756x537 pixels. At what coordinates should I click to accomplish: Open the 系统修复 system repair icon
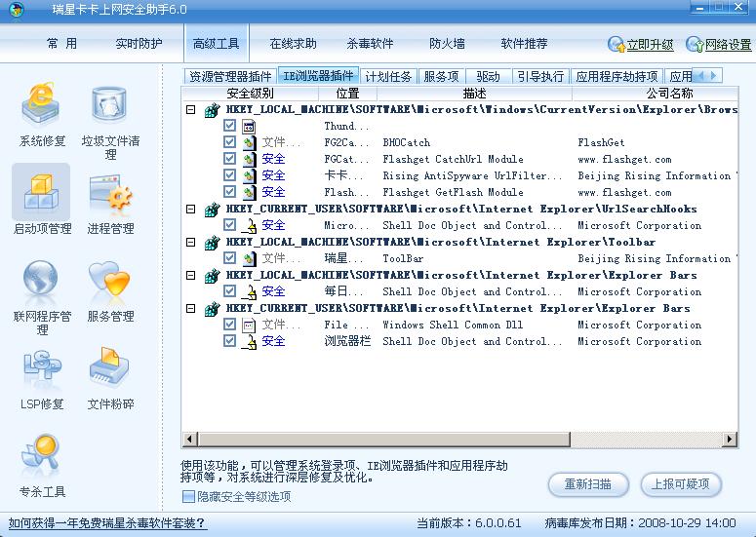(x=41, y=104)
